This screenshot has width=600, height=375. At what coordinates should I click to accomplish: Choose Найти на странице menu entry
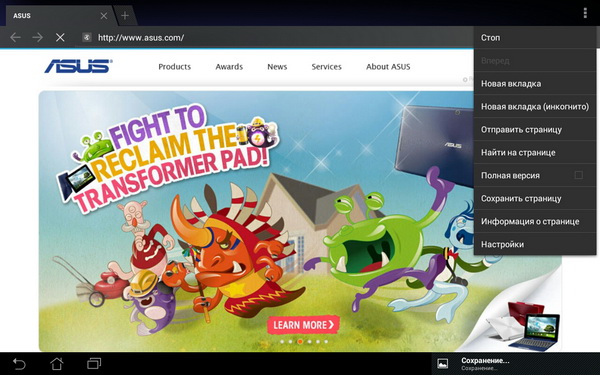click(535, 152)
